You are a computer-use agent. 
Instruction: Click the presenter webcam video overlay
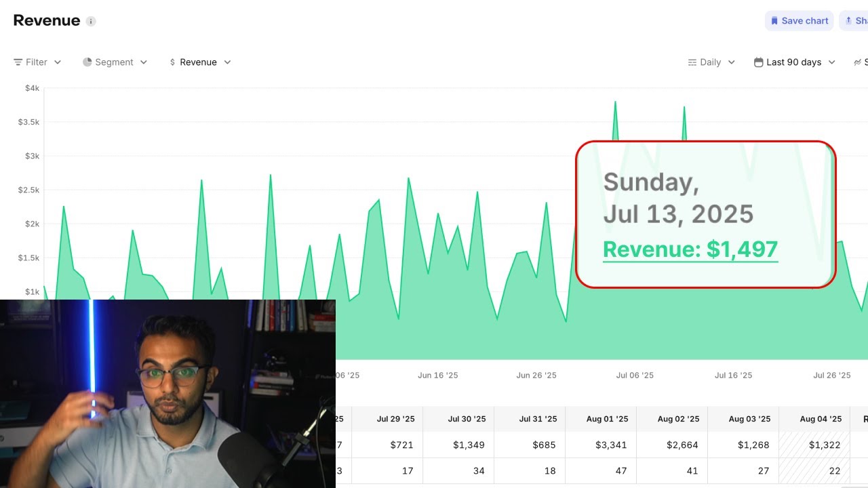click(x=167, y=394)
